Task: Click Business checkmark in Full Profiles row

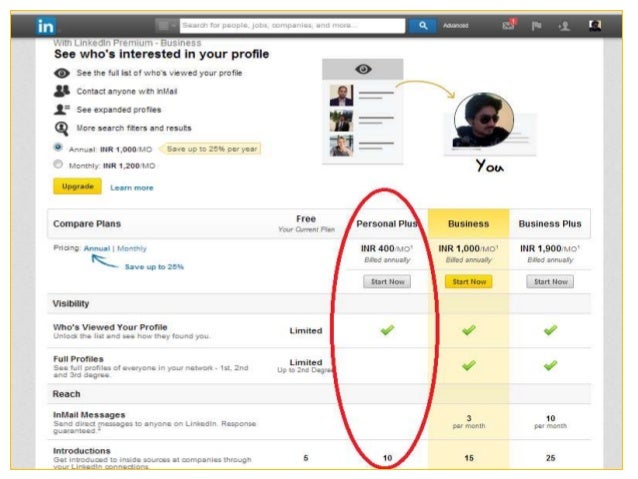Action: (469, 365)
